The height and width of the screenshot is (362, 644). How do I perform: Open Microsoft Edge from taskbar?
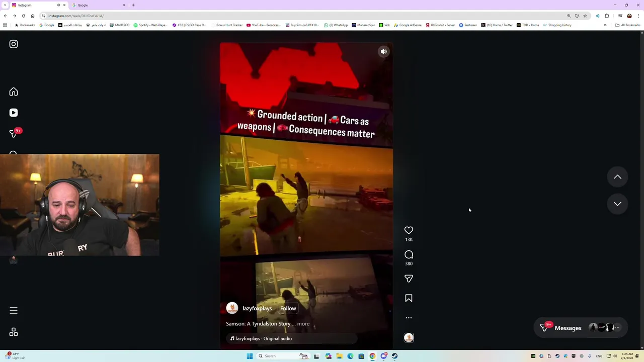point(350,356)
